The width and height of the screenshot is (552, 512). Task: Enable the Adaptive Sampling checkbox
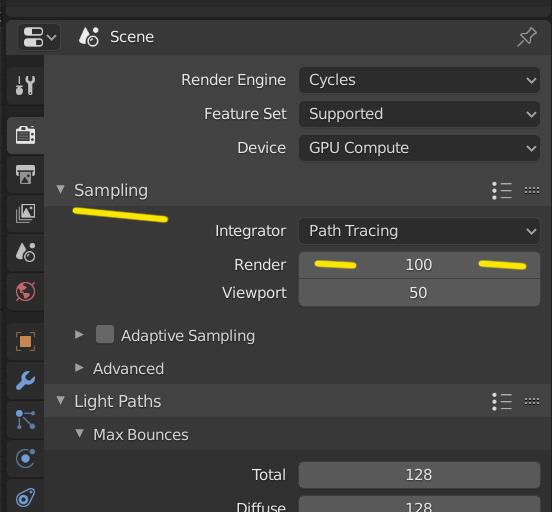[105, 334]
